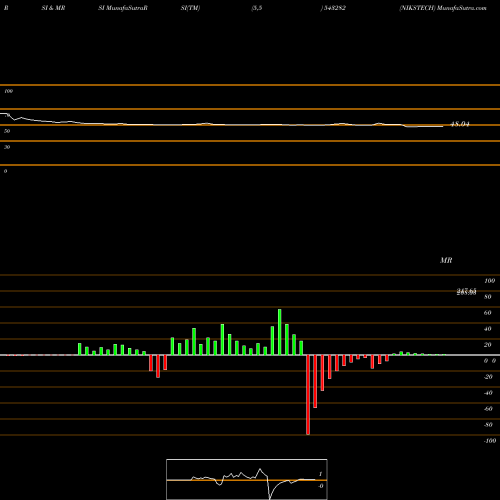The image size is (500, 500).
Task: Click the RSI 100 label at left
Action: click(8, 91)
